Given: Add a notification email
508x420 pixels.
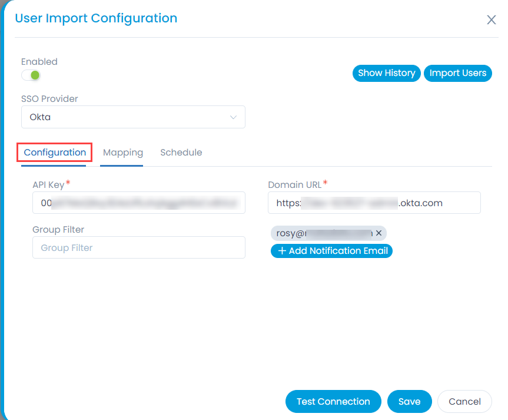Looking at the screenshot, I should tap(331, 251).
